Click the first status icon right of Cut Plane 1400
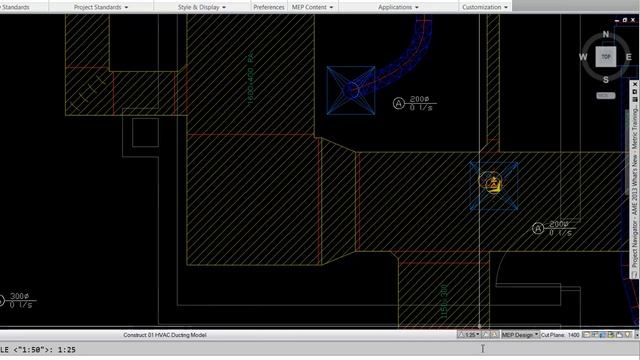Viewport: 640px width, 360px height. click(x=586, y=335)
